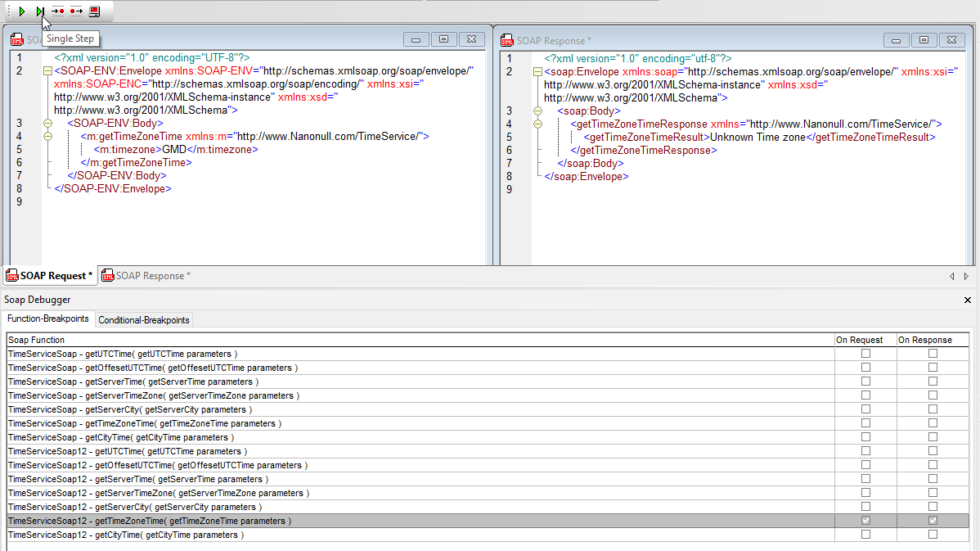Collapse the SOAP-ENV:Envelope element in the request
Image resolution: width=980 pixels, height=551 pixels.
click(x=47, y=70)
